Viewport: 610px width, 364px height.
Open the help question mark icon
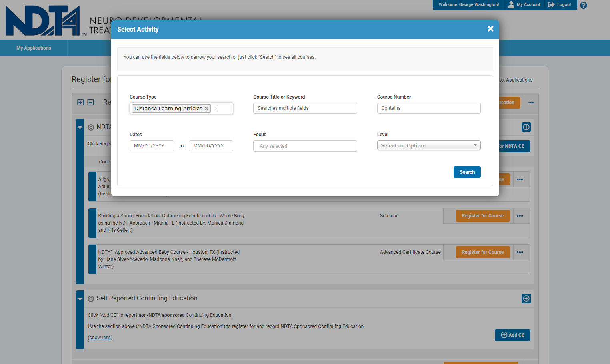[584, 5]
